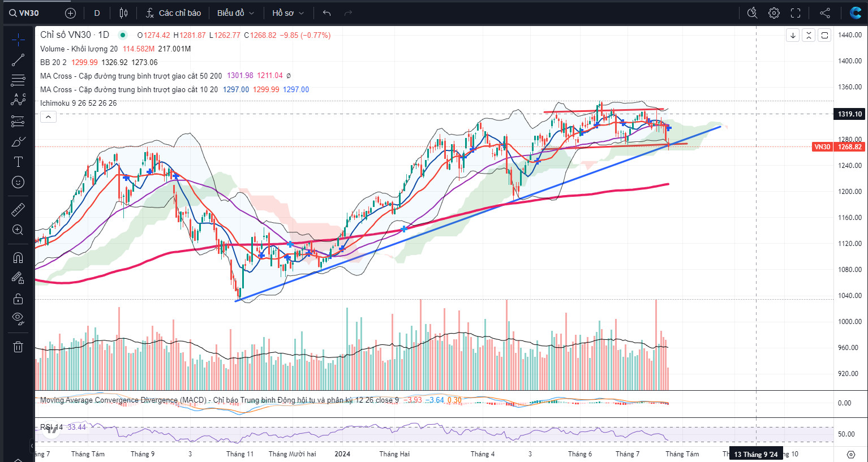Image resolution: width=868 pixels, height=462 pixels.
Task: Expand the Hồ sơ dropdown menu
Action: click(x=288, y=13)
